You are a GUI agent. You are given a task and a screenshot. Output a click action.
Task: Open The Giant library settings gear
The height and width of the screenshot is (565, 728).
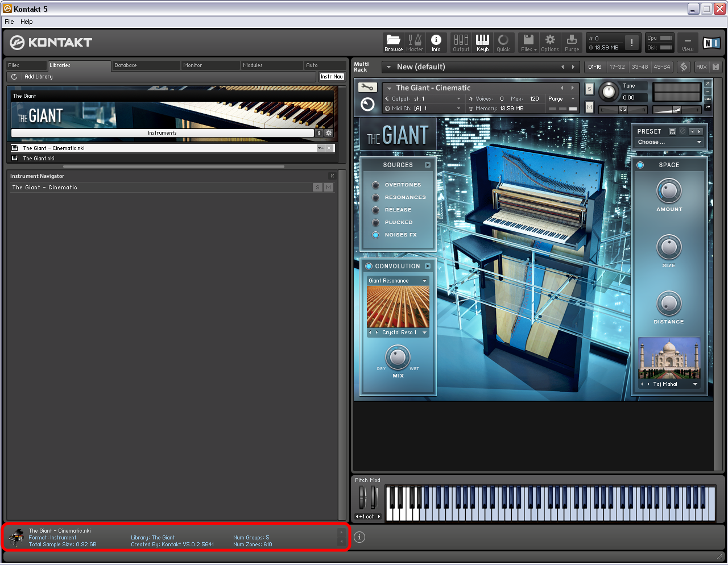(x=329, y=133)
